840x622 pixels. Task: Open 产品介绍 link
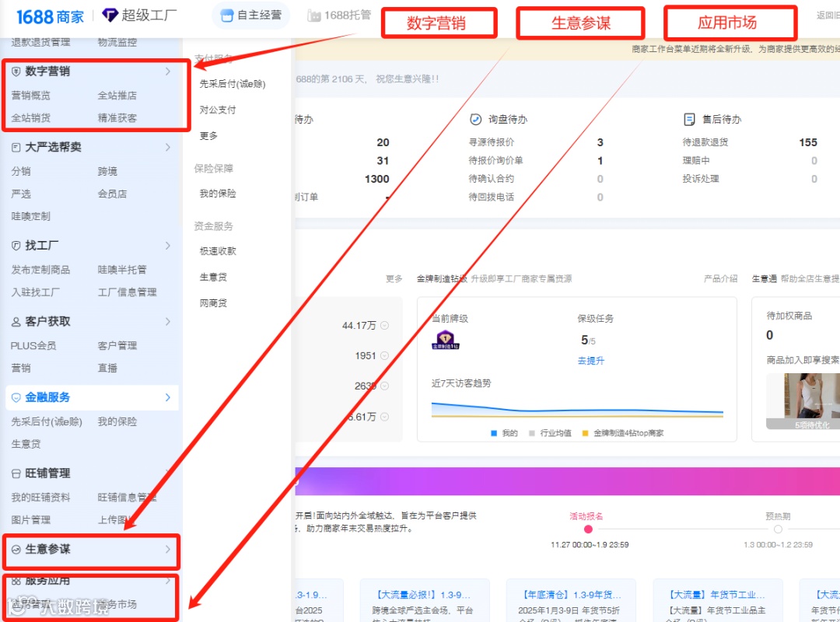point(720,279)
